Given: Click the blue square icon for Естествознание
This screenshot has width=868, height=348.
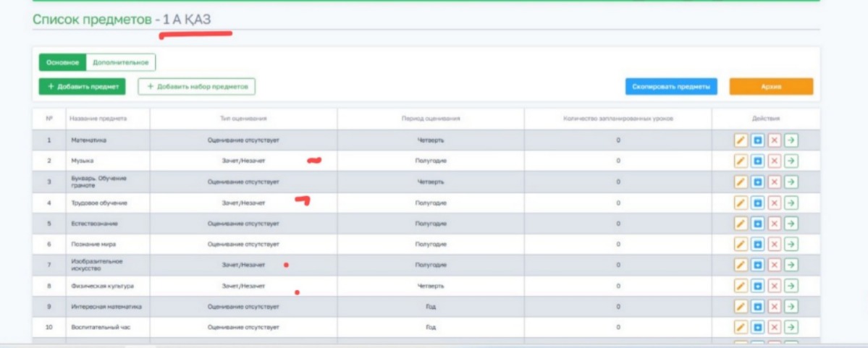Looking at the screenshot, I should coord(757,224).
